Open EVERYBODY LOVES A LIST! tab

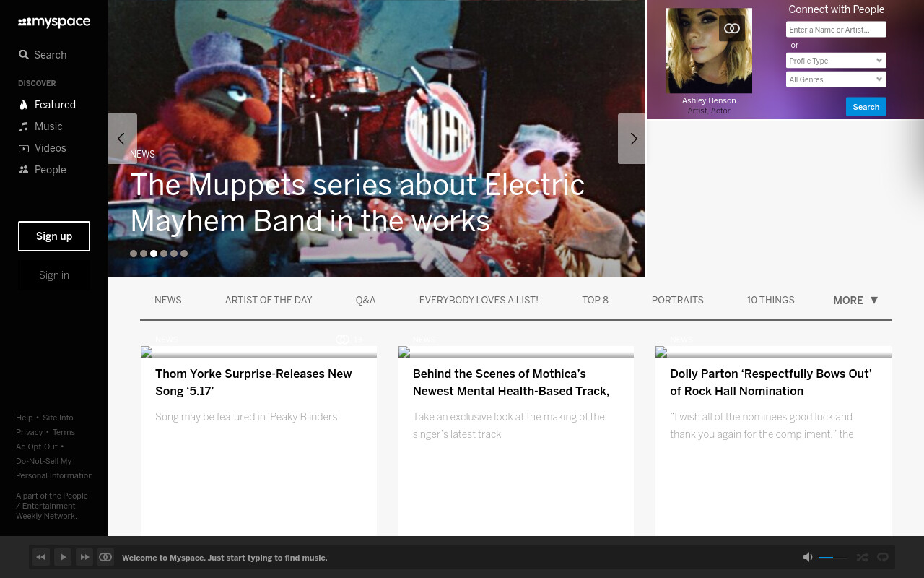click(479, 301)
